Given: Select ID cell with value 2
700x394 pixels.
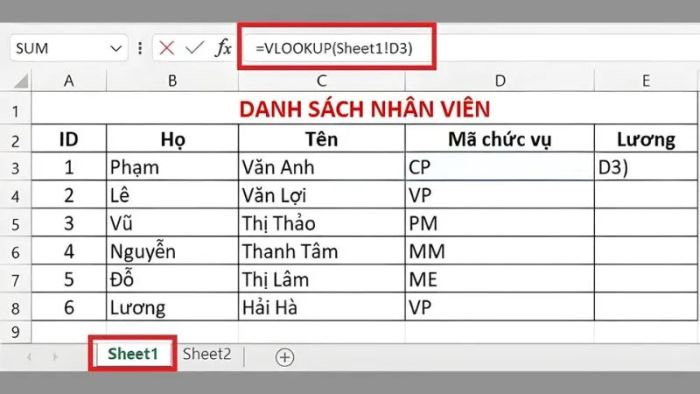Looking at the screenshot, I should click(69, 195).
